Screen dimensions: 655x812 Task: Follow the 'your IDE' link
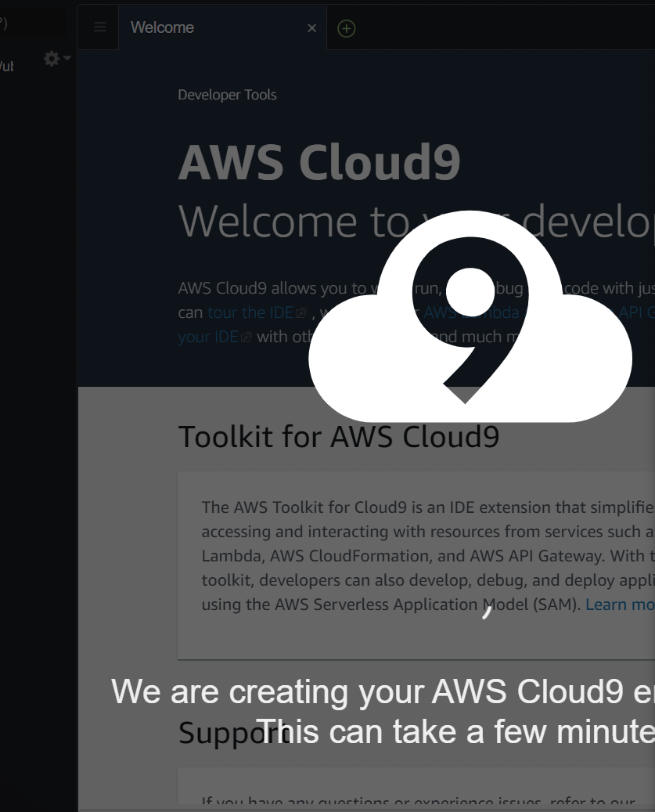[x=214, y=337]
